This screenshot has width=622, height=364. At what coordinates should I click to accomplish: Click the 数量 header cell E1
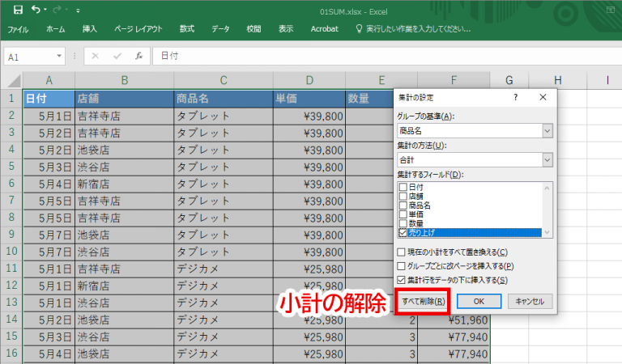click(x=369, y=99)
